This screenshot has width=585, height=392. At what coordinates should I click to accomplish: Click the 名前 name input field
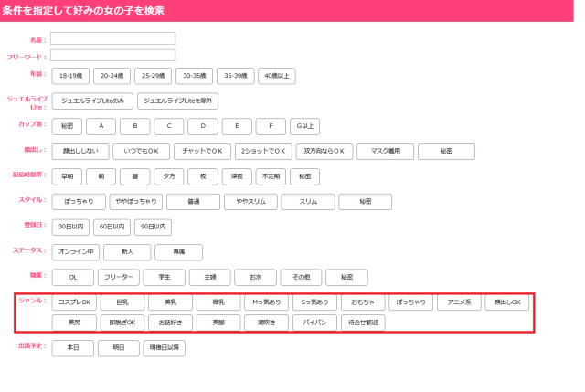[112, 39]
